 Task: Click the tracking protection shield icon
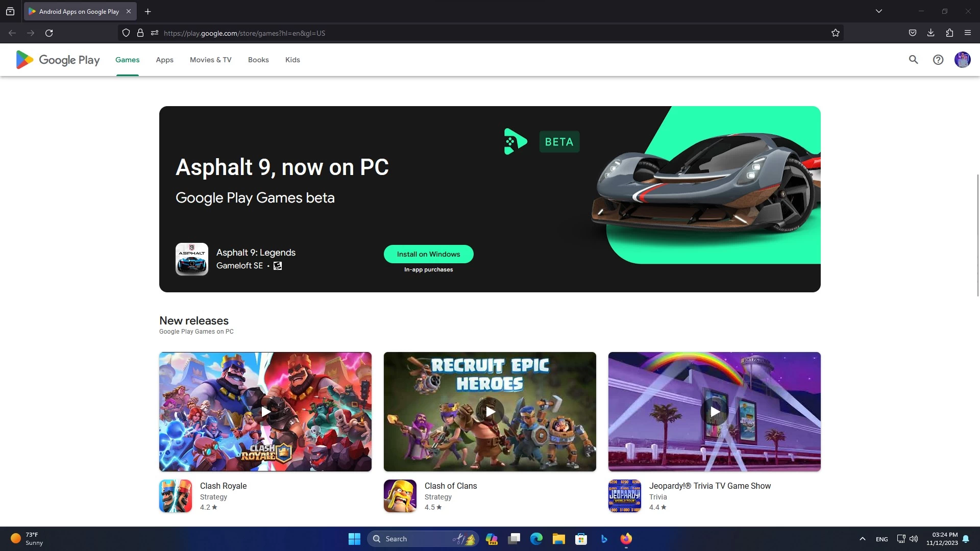point(126,33)
